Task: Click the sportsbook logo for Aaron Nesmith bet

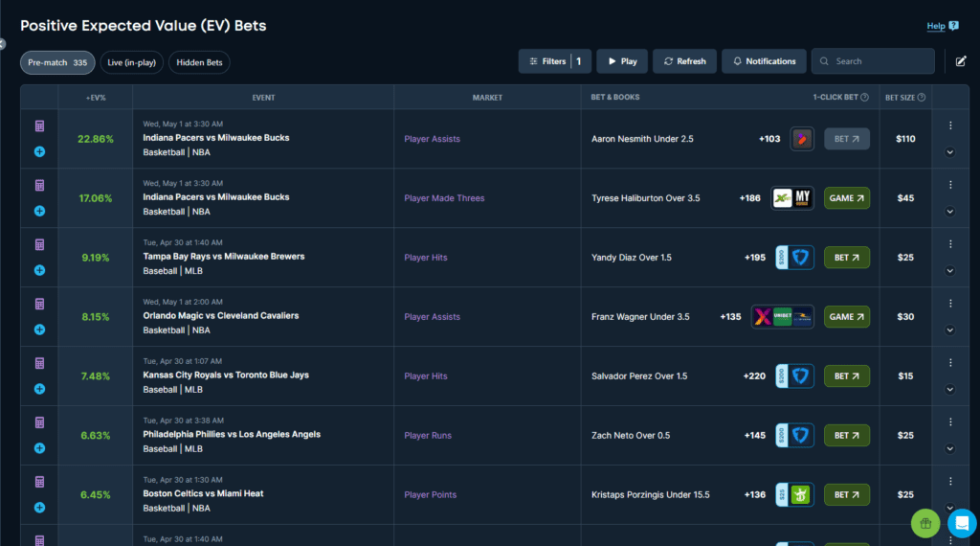Action: 802,139
